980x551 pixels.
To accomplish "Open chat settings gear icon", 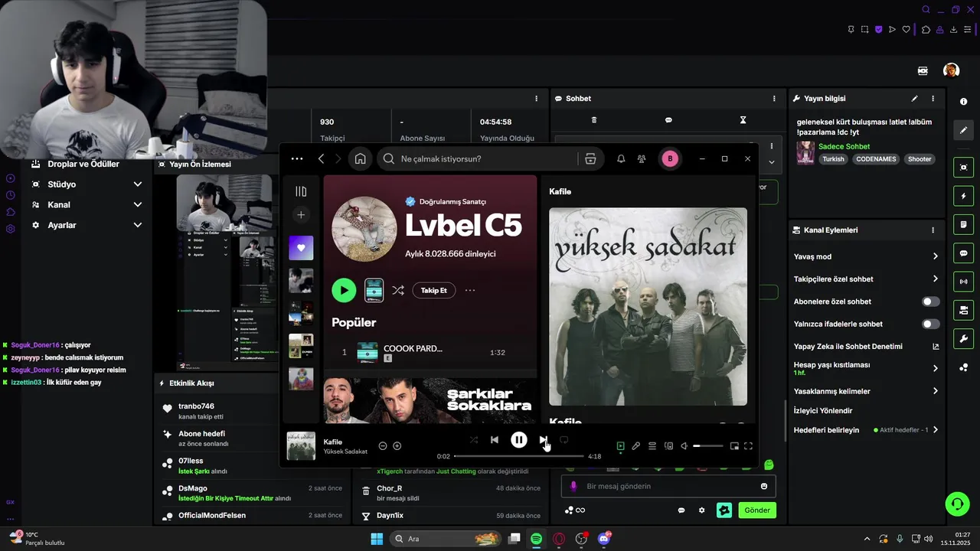I will (701, 510).
